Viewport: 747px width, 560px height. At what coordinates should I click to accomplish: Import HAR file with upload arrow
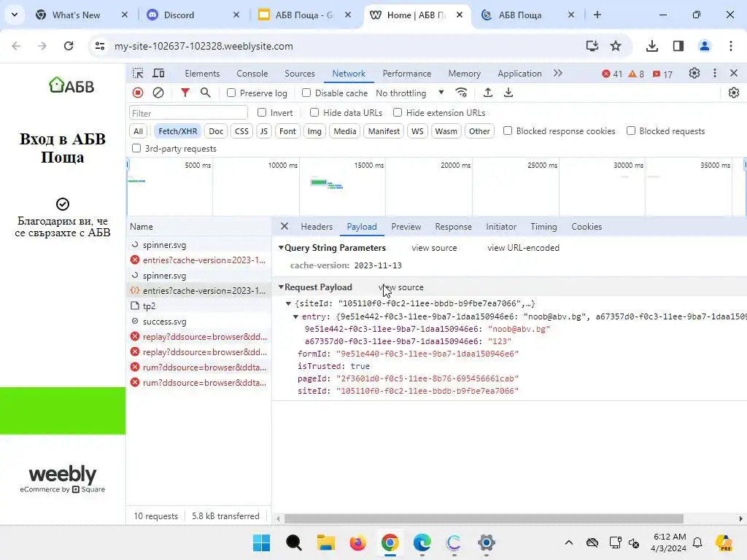(x=487, y=93)
